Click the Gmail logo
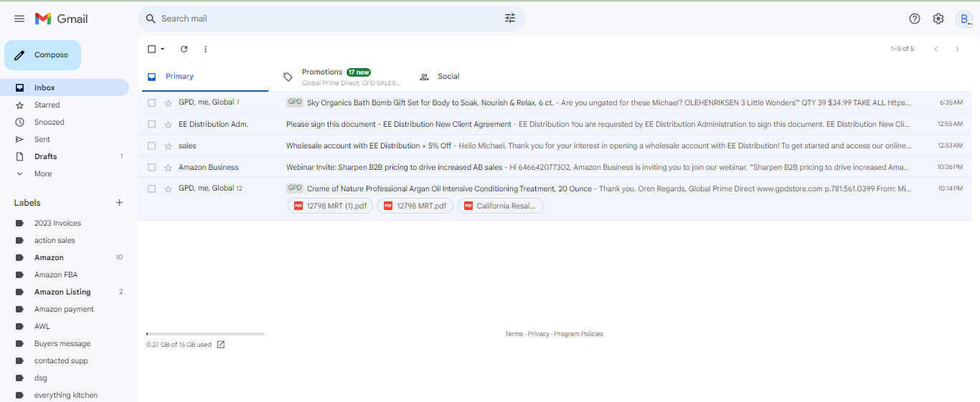The image size is (980, 402). [x=62, y=19]
